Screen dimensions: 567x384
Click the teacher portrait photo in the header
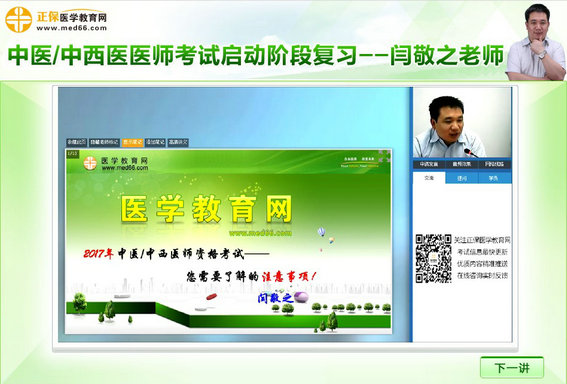click(x=536, y=42)
